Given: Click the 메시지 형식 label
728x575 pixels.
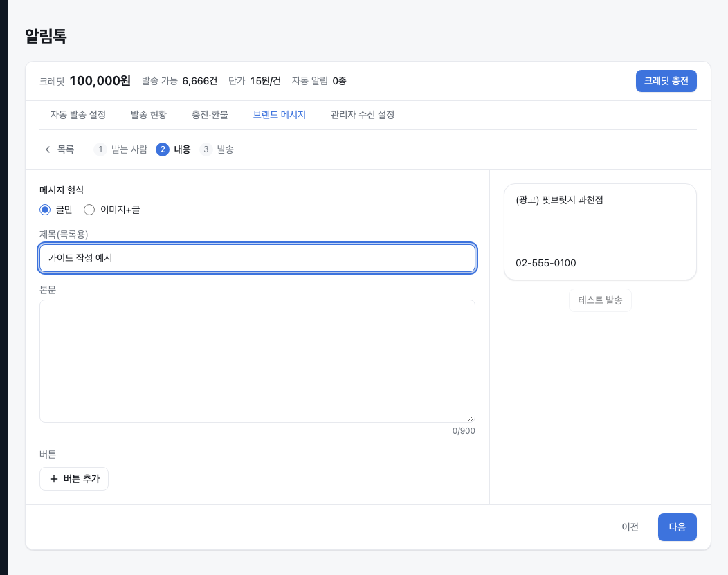Looking at the screenshot, I should click(x=62, y=190).
